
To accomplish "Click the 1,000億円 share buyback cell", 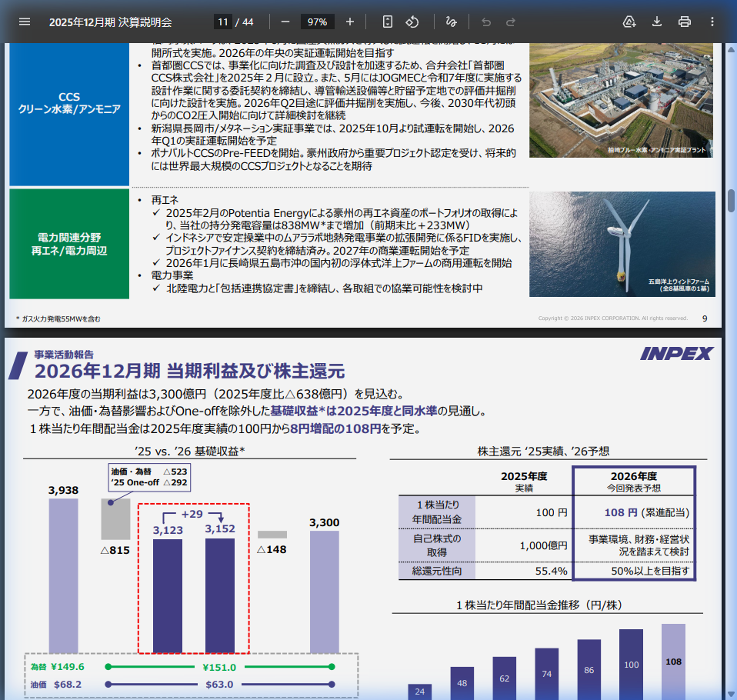I will pos(543,546).
